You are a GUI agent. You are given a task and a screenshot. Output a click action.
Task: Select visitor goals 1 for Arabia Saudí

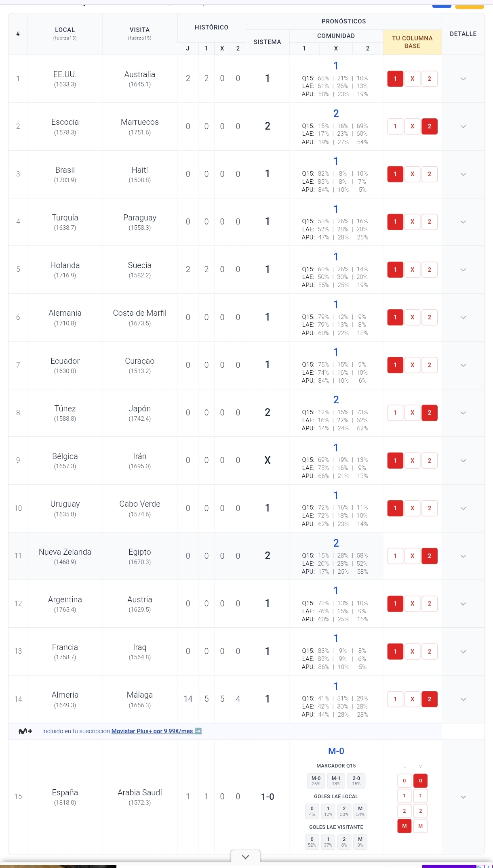(420, 796)
